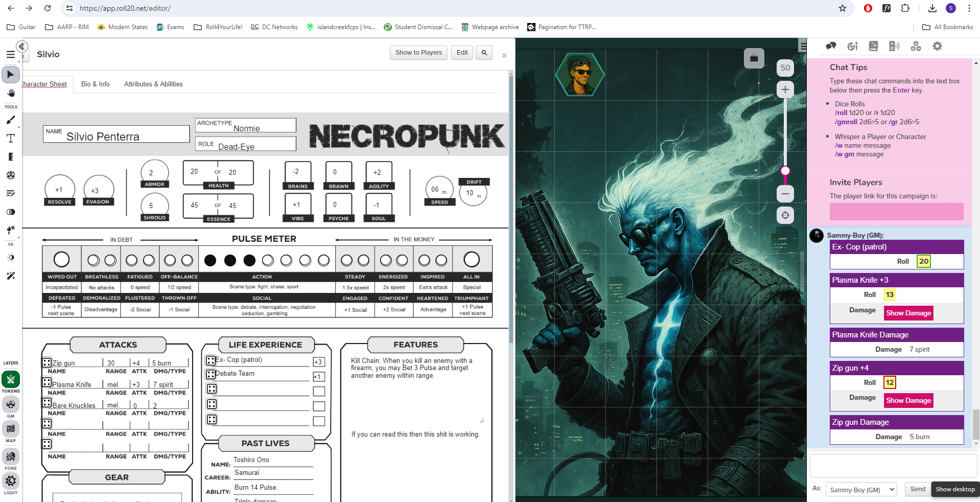Click the magnifier search button on sheet

coord(484,53)
